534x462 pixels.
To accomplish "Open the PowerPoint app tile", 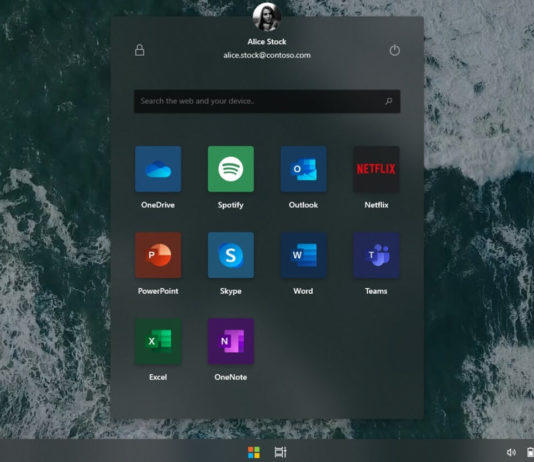I will [158, 255].
